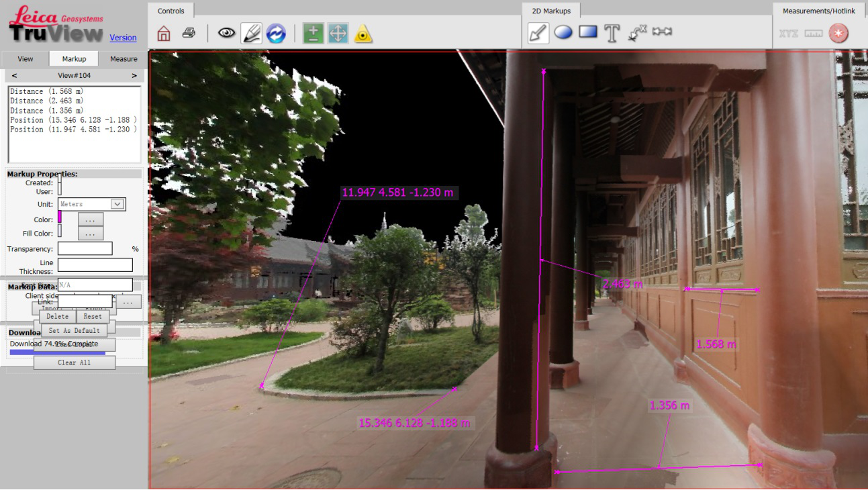Click the 1.356 m distance label in scene
The width and height of the screenshot is (868, 490).
pyautogui.click(x=669, y=405)
